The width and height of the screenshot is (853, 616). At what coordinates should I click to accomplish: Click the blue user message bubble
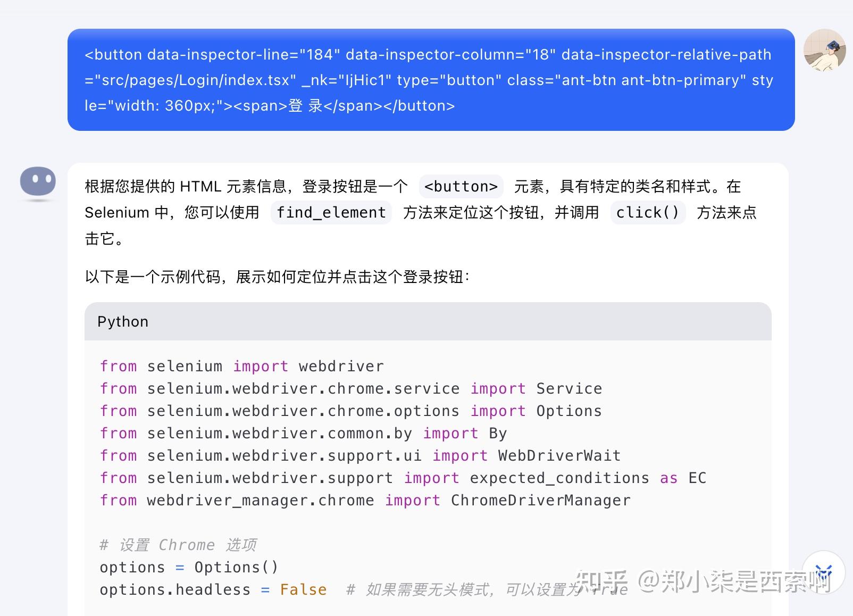430,80
